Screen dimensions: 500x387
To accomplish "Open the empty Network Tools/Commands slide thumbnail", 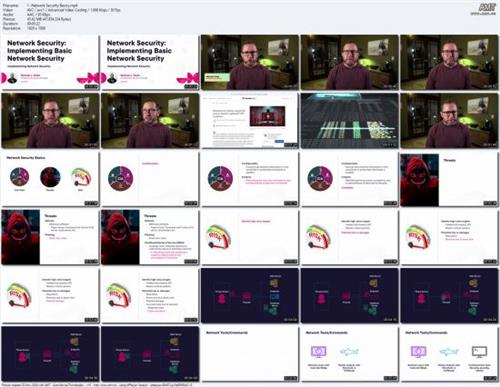I will 250,354.
